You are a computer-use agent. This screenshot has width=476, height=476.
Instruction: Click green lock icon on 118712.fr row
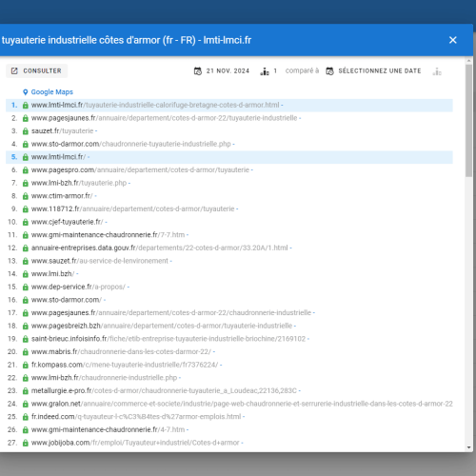pos(26,209)
